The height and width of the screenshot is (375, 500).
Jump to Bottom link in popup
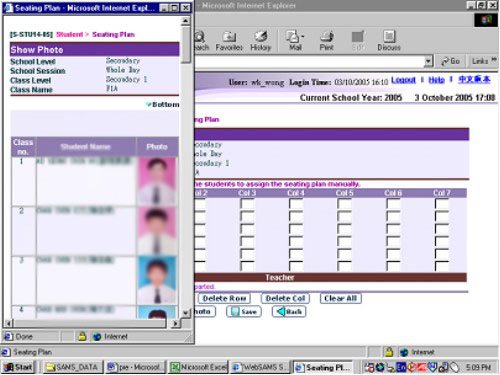tap(163, 105)
